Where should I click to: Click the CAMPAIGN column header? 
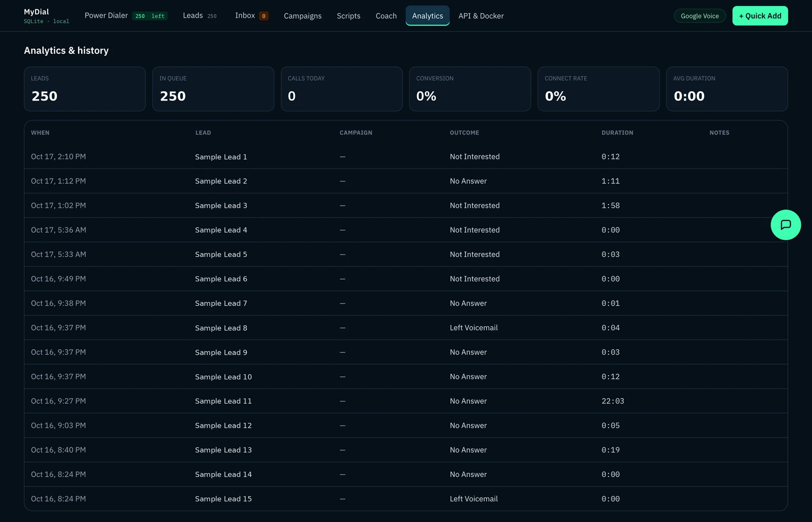356,133
